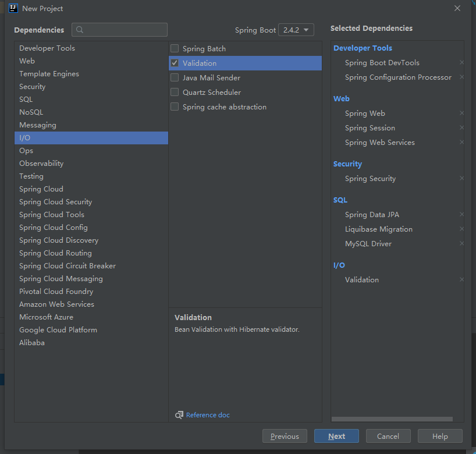476x454 pixels.
Task: Enable the Quartz Scheduler checkbox
Action: 175,93
